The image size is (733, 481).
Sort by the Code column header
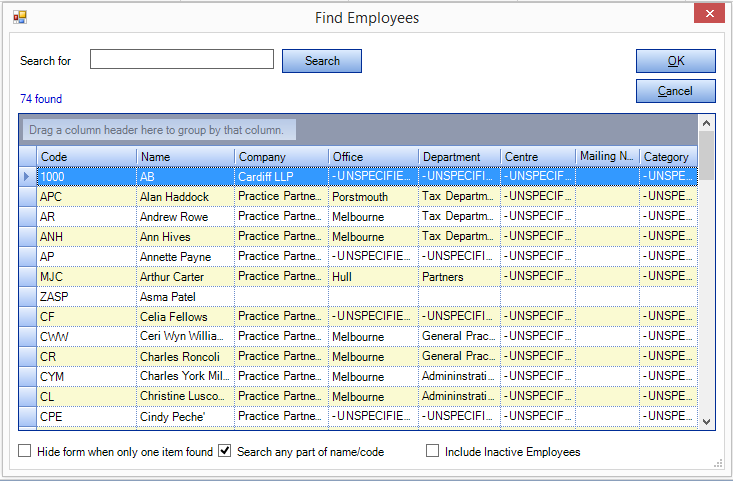[x=86, y=157]
